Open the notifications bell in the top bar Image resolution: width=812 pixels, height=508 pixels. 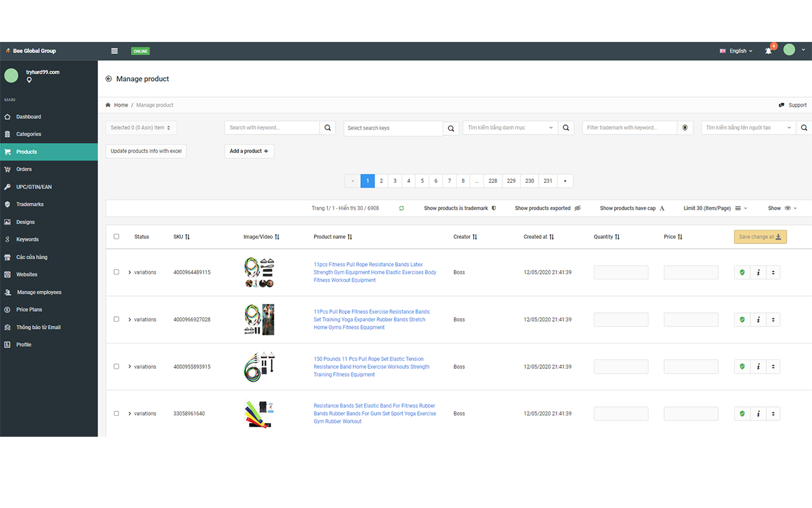[x=768, y=51]
